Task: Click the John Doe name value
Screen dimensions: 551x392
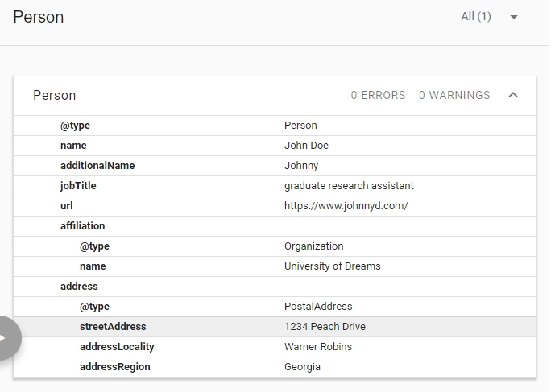Action: click(x=306, y=146)
